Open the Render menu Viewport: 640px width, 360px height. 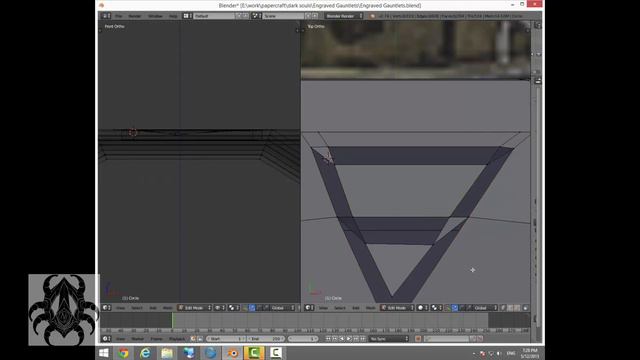pyautogui.click(x=134, y=16)
